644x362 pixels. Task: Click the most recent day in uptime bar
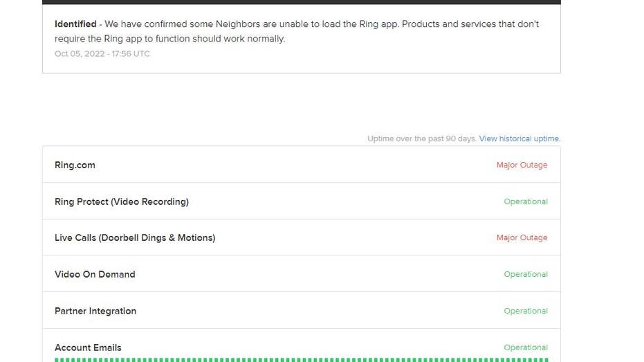[546, 360]
